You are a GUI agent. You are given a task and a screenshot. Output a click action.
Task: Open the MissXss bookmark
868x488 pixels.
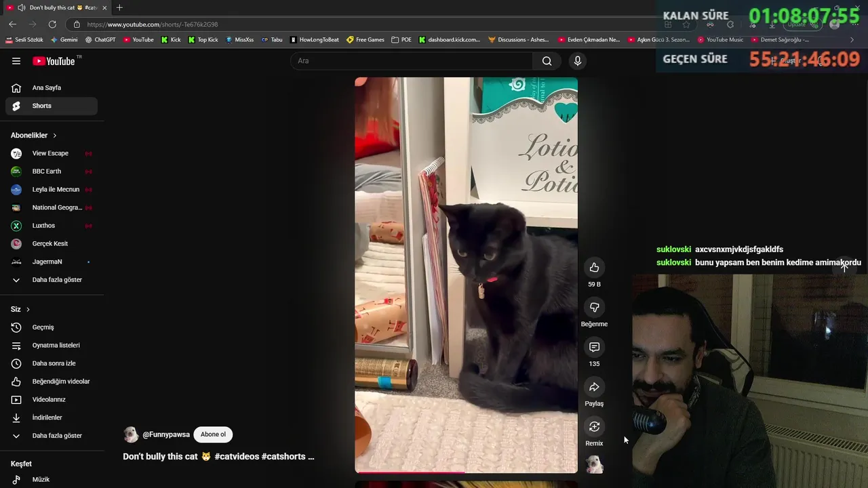point(239,40)
